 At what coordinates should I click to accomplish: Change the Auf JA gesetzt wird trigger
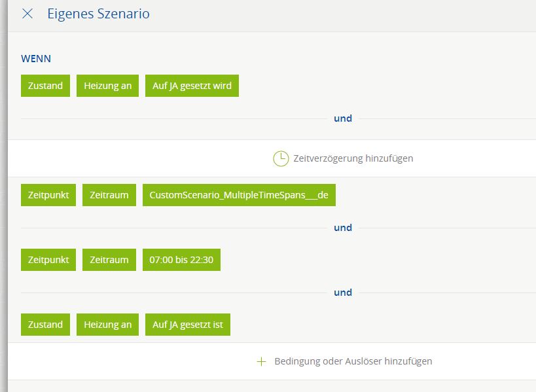coord(192,86)
